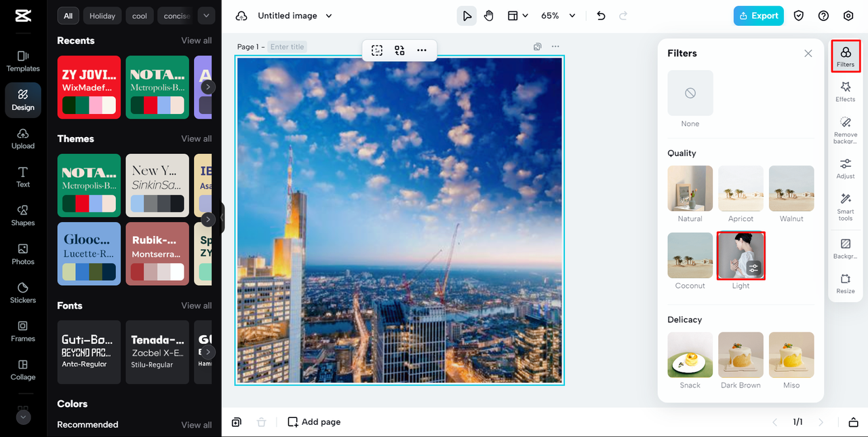The height and width of the screenshot is (437, 868).
Task: Open the Remove background tool
Action: point(846,130)
